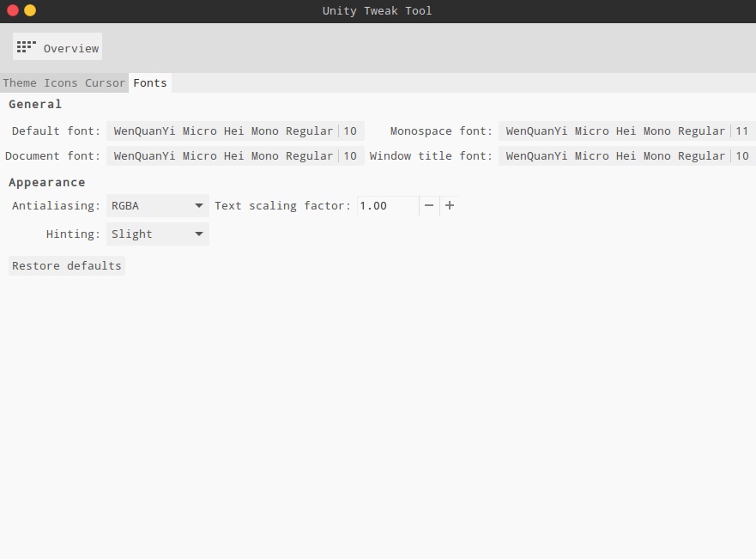Click the Text scaling factor field
756x559 pixels.
pos(387,206)
